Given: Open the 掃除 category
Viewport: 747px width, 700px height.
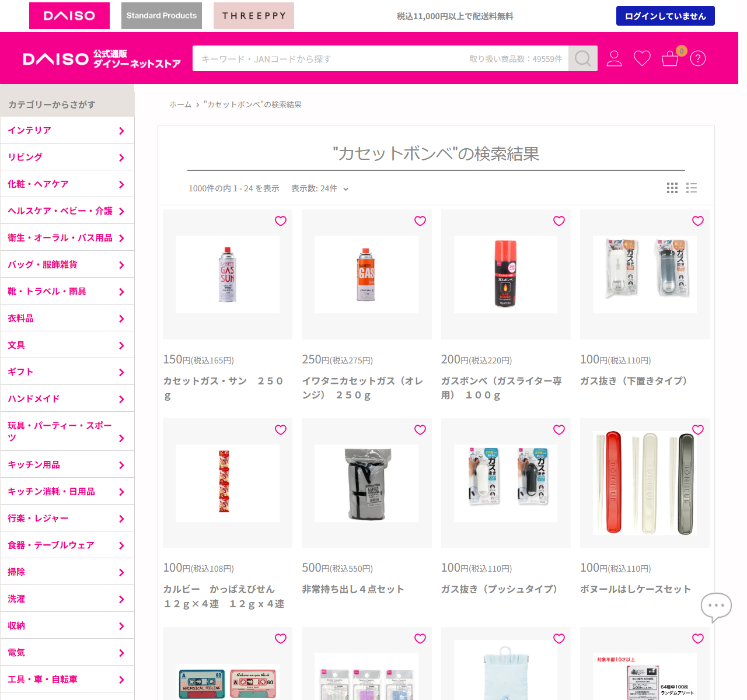Looking at the screenshot, I should (x=67, y=572).
